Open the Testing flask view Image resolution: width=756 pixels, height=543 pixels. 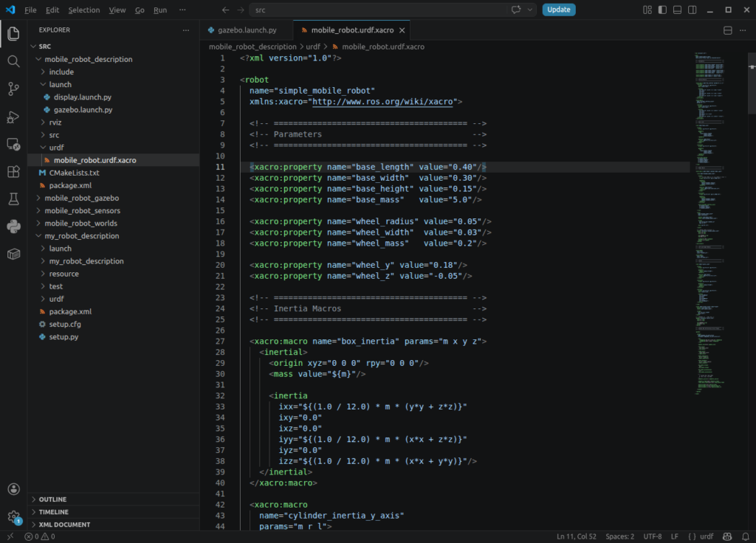point(13,199)
